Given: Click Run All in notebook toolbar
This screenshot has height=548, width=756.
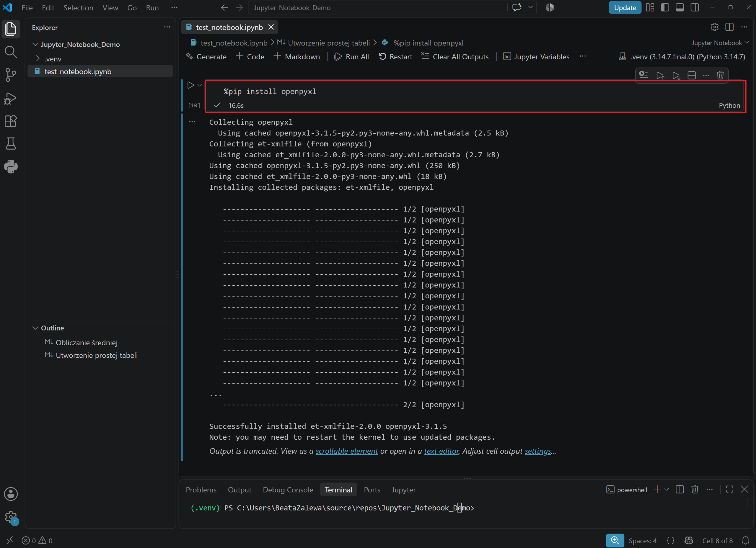Looking at the screenshot, I should point(351,57).
